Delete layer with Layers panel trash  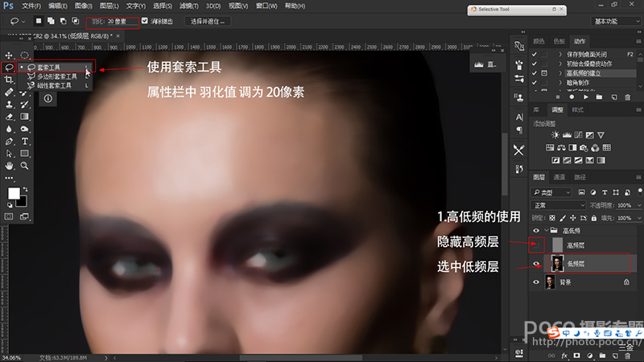628,356
